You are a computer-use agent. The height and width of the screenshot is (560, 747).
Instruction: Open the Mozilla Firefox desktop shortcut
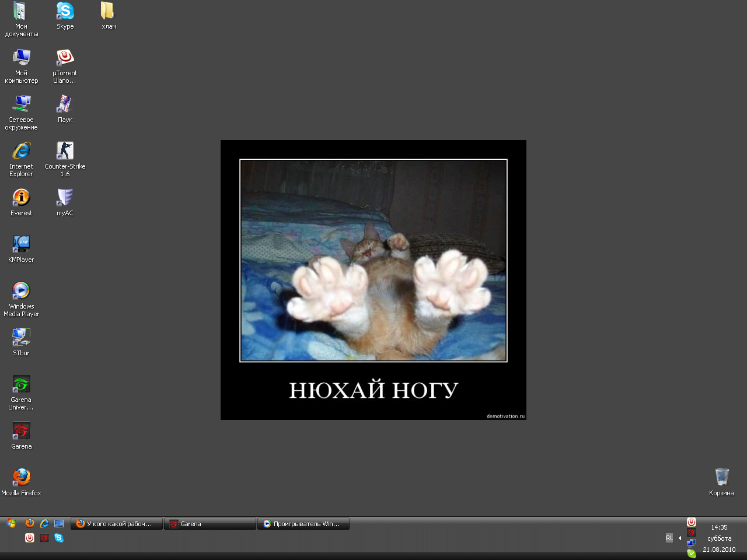click(21, 477)
